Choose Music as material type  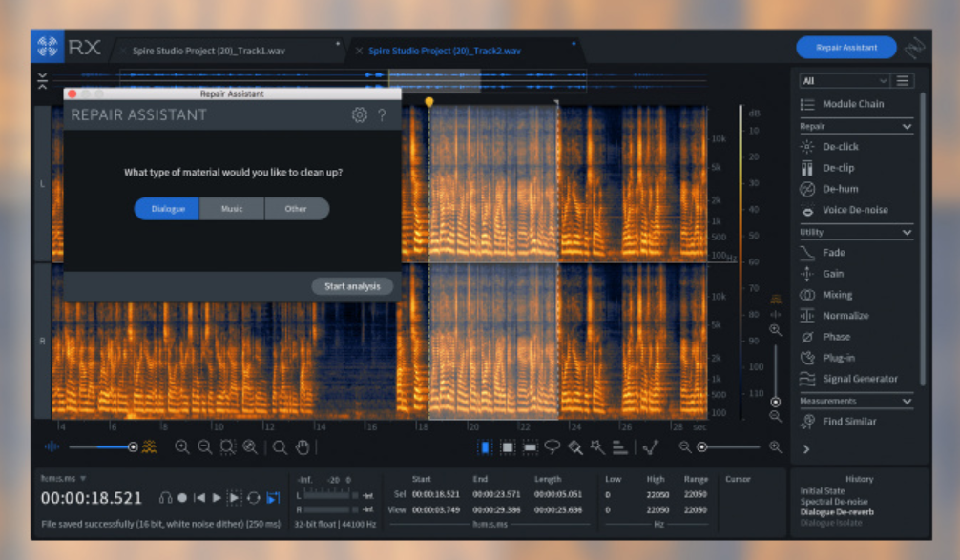point(232,209)
